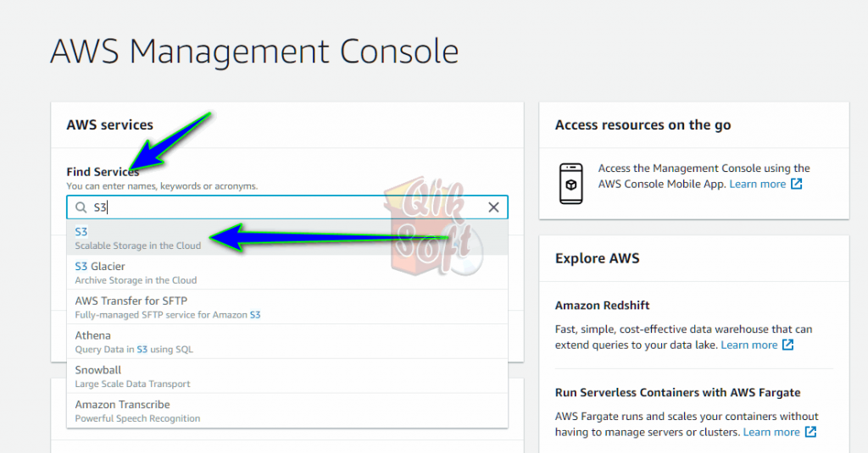Clear the Find Services search with the X
This screenshot has height=453, width=868.
point(493,207)
